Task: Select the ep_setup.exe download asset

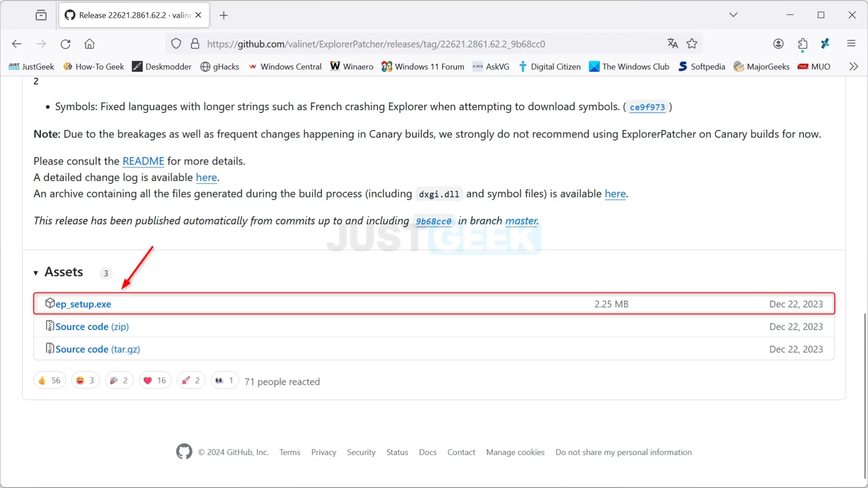Action: (x=83, y=304)
